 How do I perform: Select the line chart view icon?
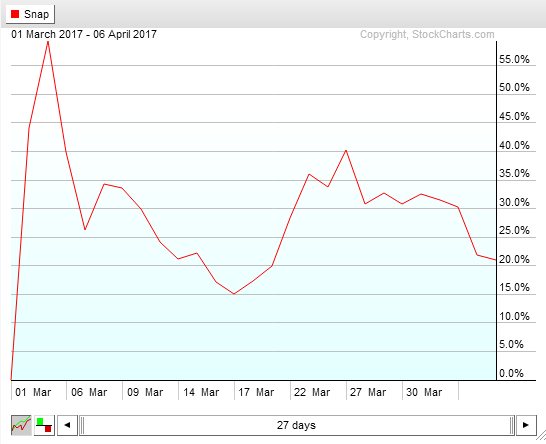coord(21,425)
